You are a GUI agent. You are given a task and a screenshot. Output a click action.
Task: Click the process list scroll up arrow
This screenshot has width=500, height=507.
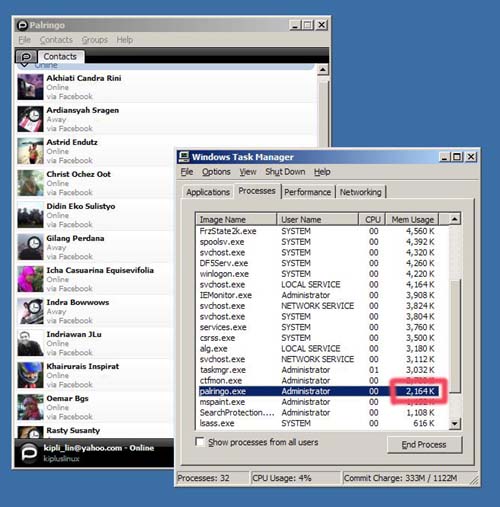click(454, 219)
